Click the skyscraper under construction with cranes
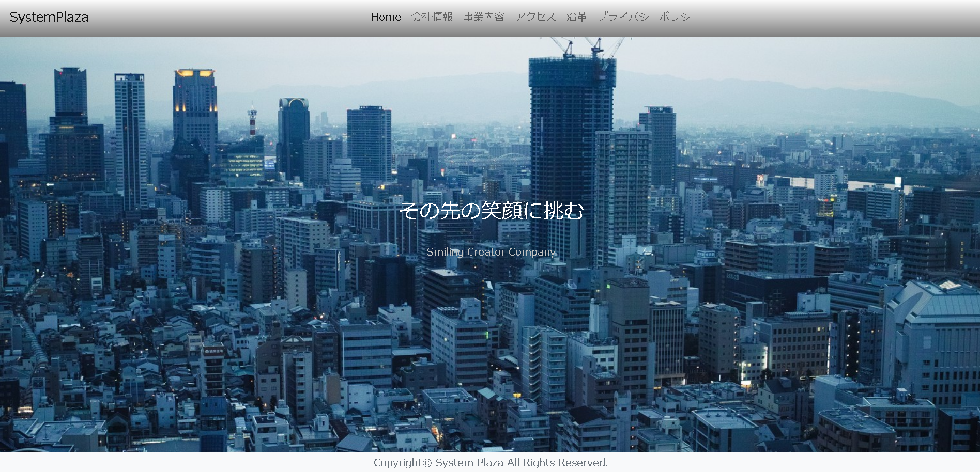 571,155
